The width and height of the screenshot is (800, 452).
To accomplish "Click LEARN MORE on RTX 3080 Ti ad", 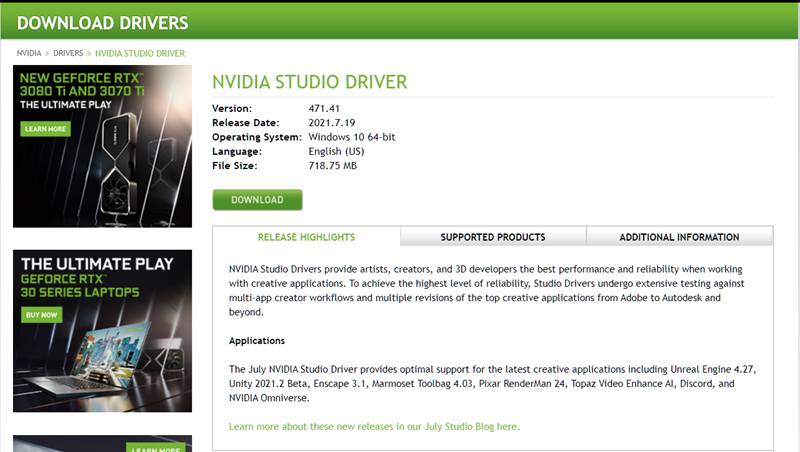I will (x=45, y=129).
